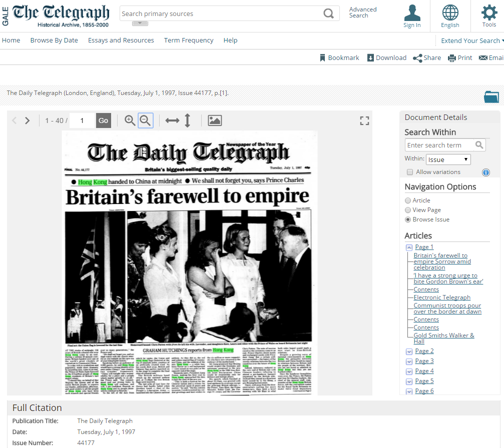This screenshot has width=504, height=448.
Task: Open the Tools gear icon
Action: 489,15
